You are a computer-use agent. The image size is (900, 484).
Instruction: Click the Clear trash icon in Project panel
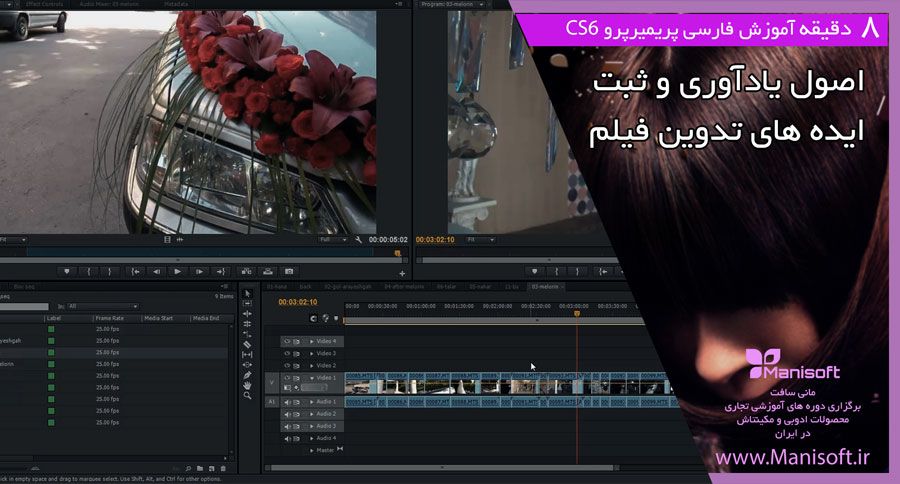click(x=223, y=468)
